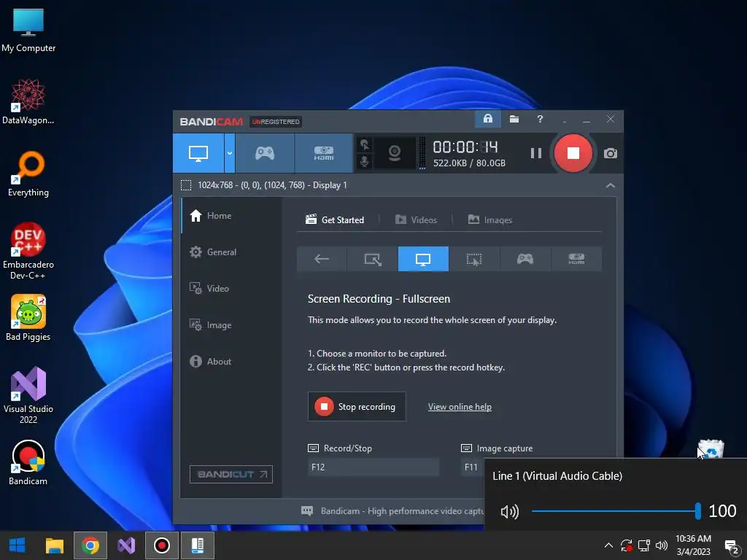Select the gamepad mode icon in Get Started
Image resolution: width=747 pixels, height=560 pixels.
tap(525, 259)
